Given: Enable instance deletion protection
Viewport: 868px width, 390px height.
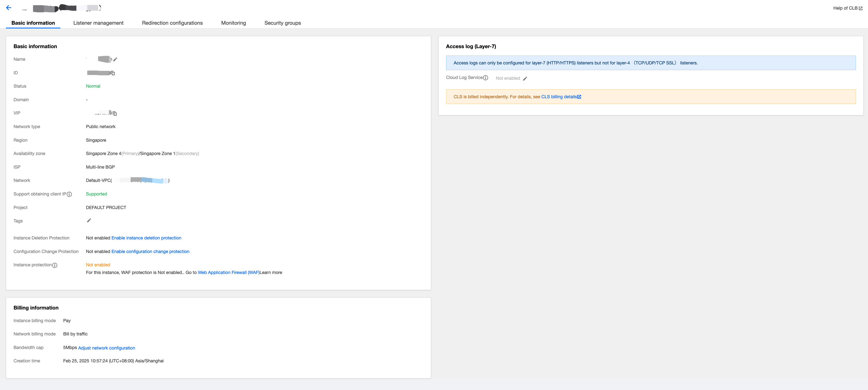Looking at the screenshot, I should tap(146, 238).
